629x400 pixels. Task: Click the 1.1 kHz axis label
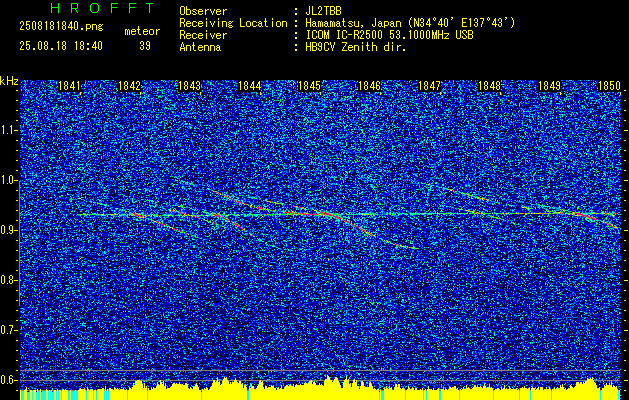click(x=8, y=130)
